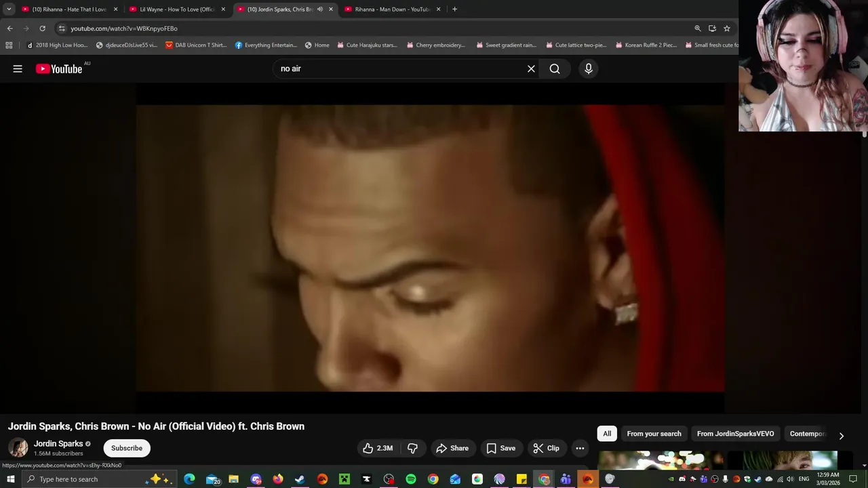This screenshot has height=488, width=868.
Task: Open Steam from taskbar
Action: click(x=300, y=479)
